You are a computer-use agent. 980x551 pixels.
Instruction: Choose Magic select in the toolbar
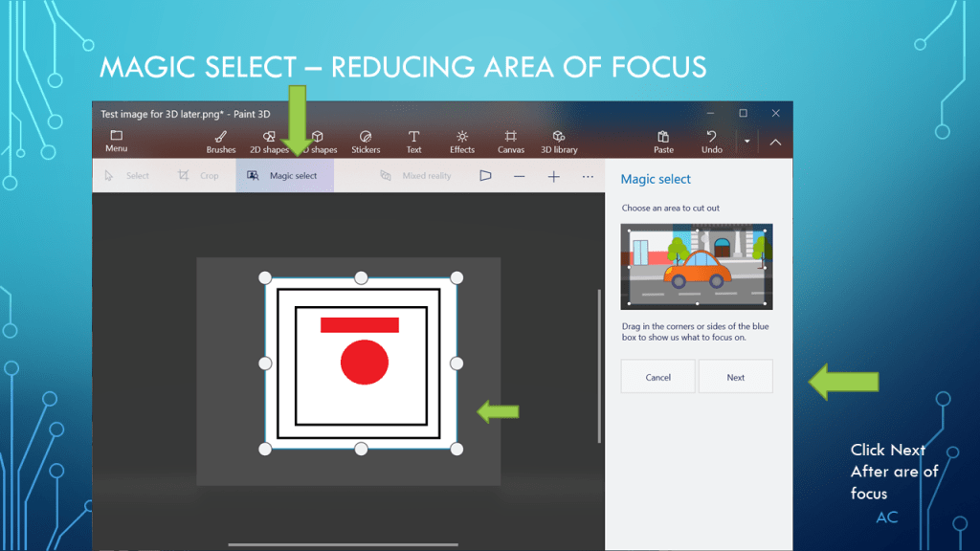[x=284, y=176]
